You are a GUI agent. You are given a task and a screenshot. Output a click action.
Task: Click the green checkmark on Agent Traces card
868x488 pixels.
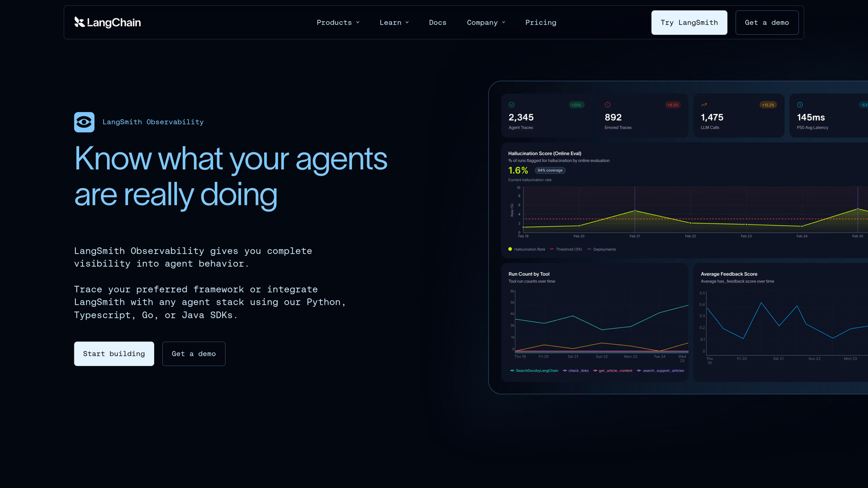510,105
